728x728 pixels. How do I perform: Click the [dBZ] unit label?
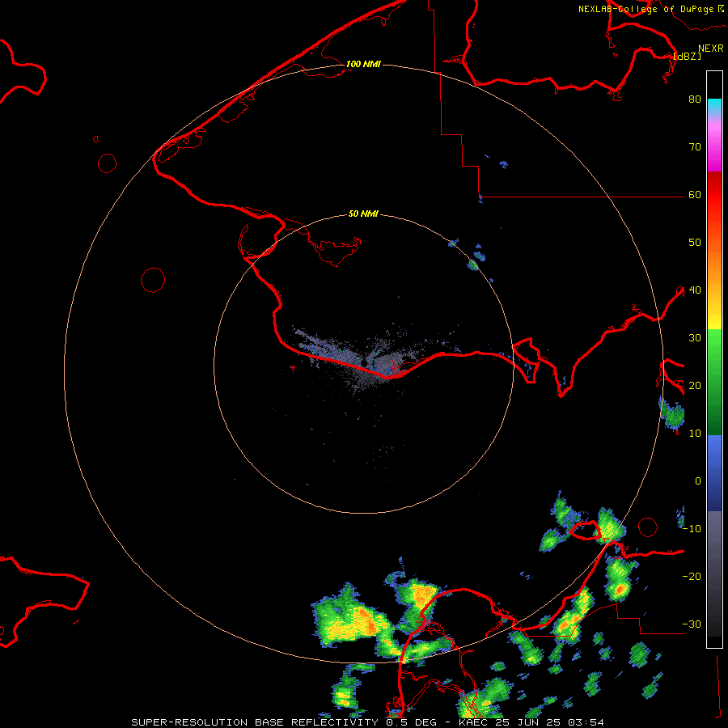pos(687,56)
